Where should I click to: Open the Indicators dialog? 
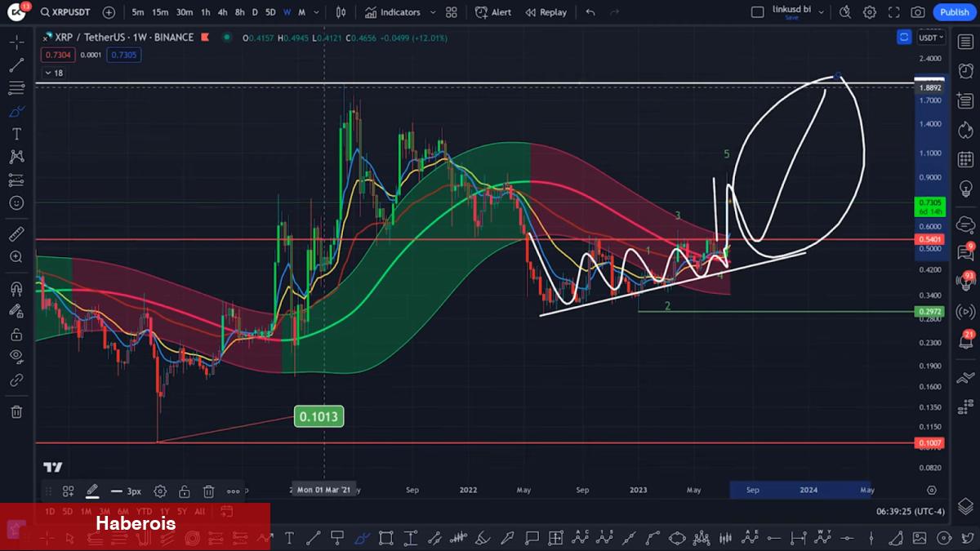pos(393,12)
